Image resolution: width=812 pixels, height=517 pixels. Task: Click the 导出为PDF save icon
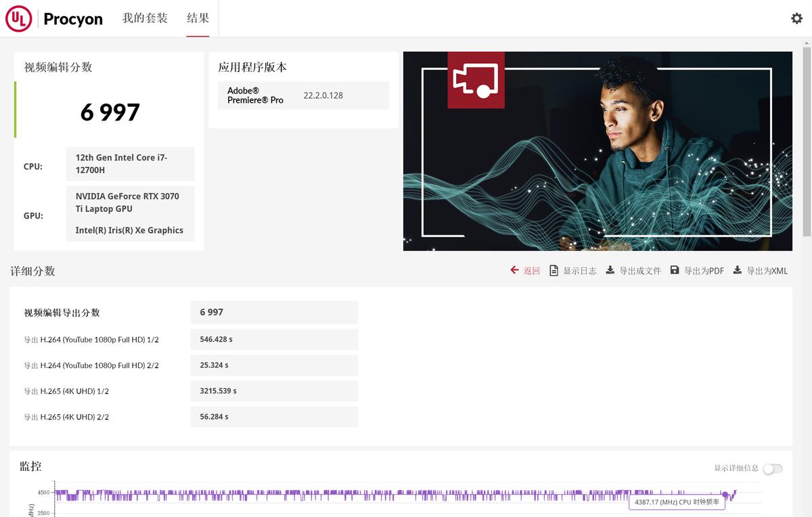675,269
